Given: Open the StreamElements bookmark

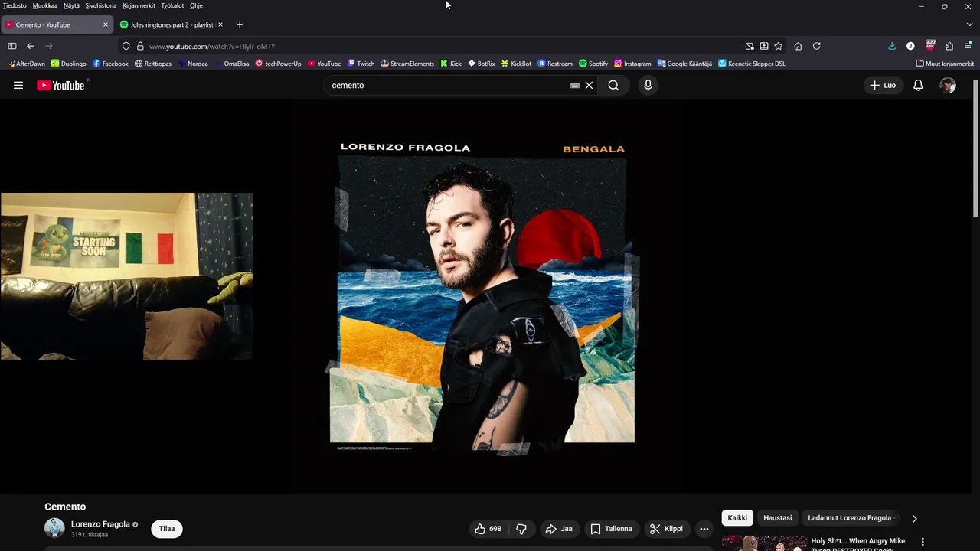Looking at the screenshot, I should pos(407,64).
